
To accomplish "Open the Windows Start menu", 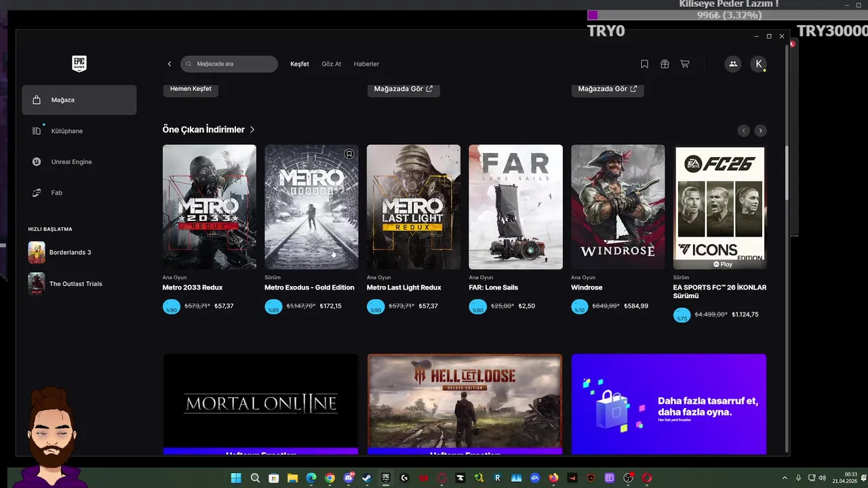I will tap(236, 478).
